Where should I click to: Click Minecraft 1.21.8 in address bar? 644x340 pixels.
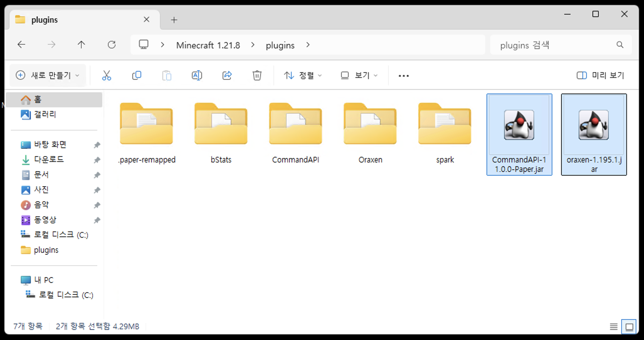click(x=208, y=45)
